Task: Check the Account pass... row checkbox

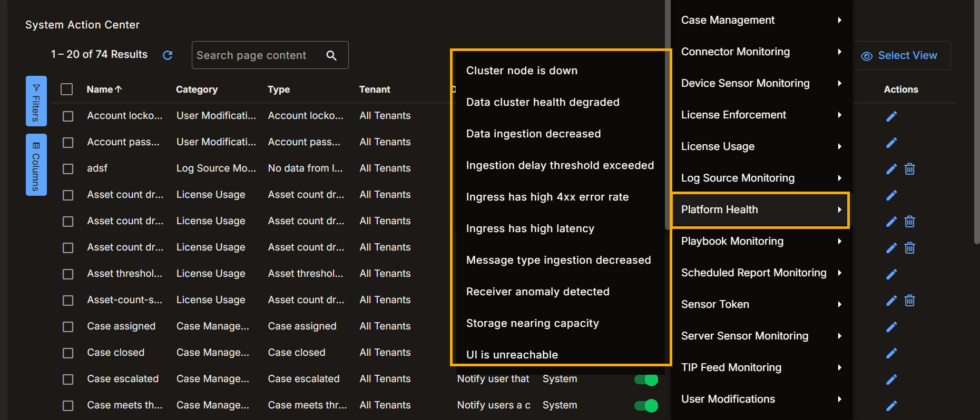Action: (68, 143)
